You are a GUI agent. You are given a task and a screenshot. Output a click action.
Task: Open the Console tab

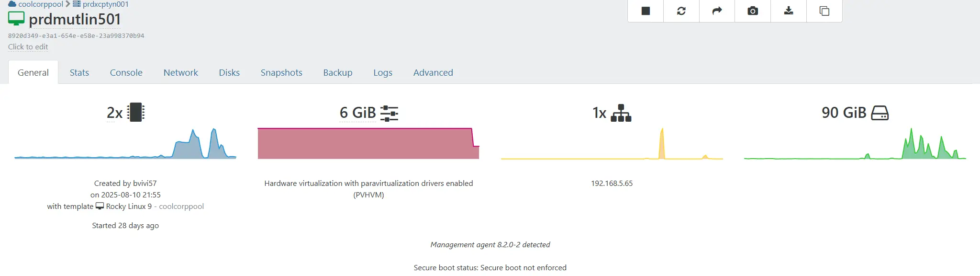pos(126,73)
